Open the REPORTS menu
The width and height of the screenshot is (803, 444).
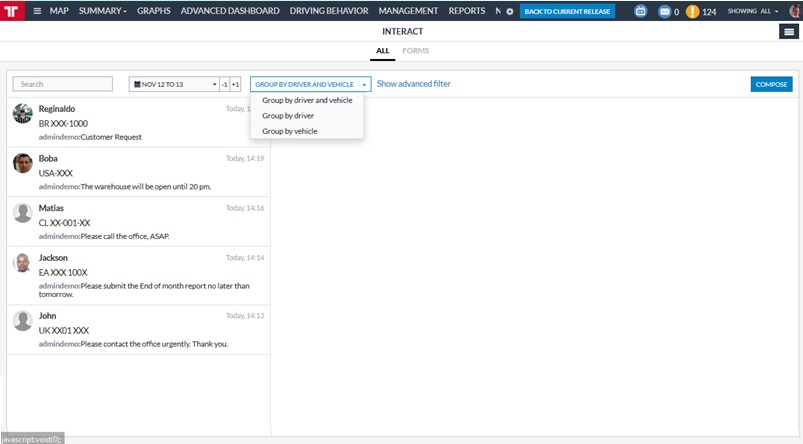point(467,11)
